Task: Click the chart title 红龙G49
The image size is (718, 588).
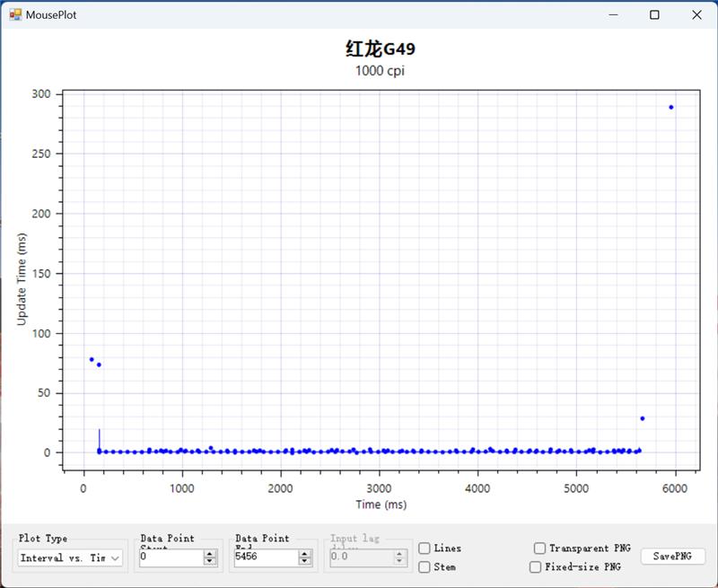Action: click(381, 48)
